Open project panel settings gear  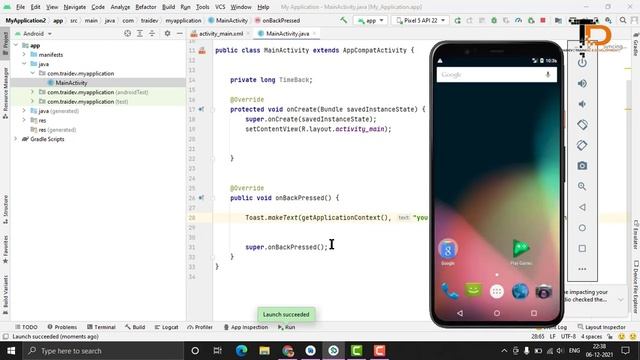(x=167, y=33)
